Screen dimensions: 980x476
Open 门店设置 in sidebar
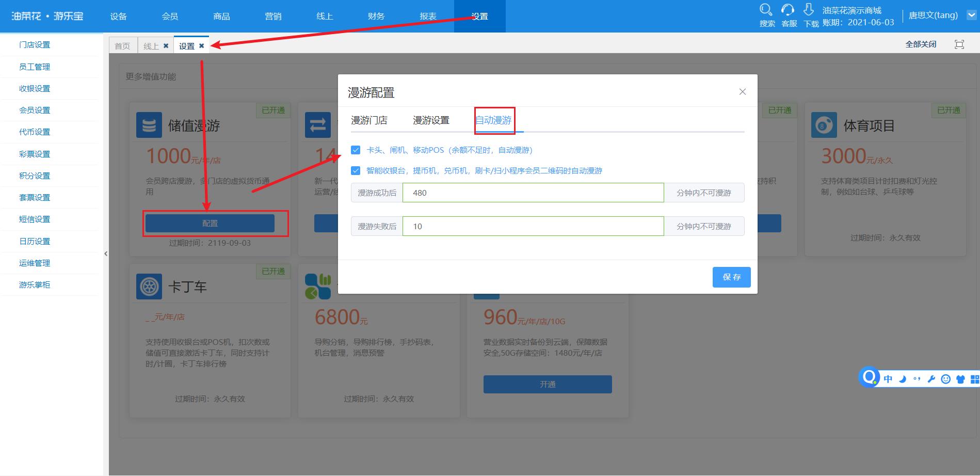click(x=35, y=45)
